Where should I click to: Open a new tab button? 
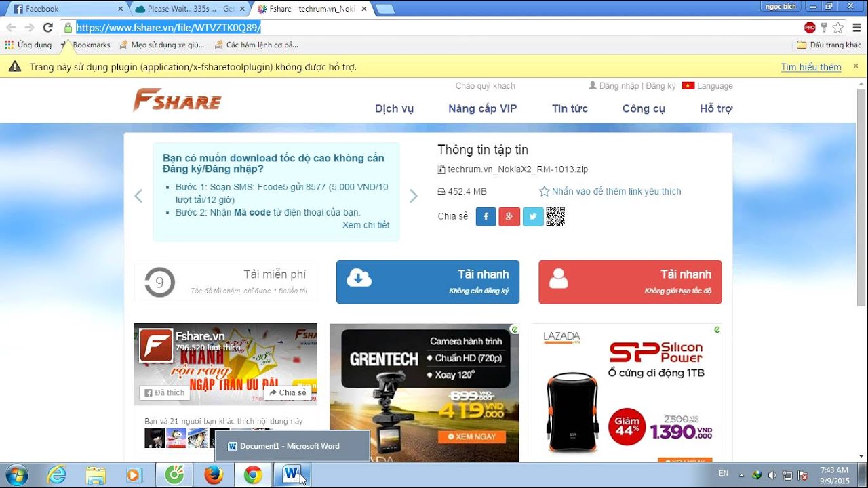pyautogui.click(x=385, y=9)
